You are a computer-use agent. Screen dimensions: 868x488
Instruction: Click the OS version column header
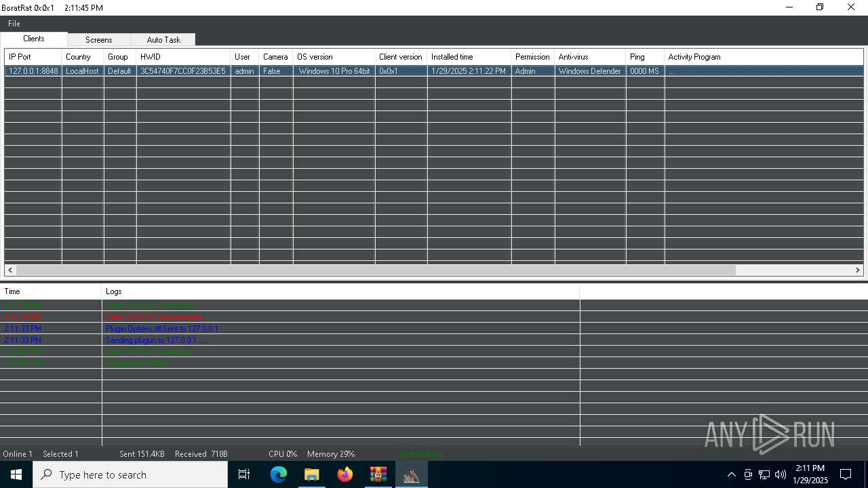point(334,57)
